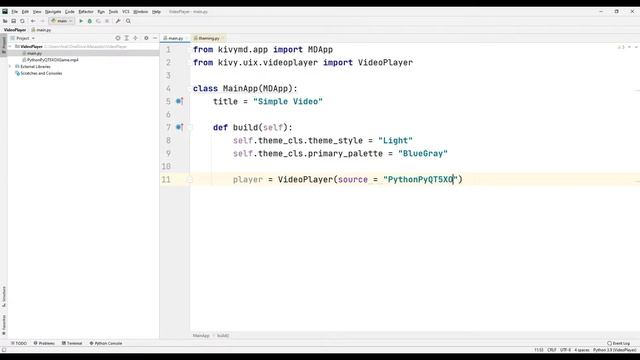Open the UTF-8 encoding selector
640x360 pixels.
click(565, 350)
